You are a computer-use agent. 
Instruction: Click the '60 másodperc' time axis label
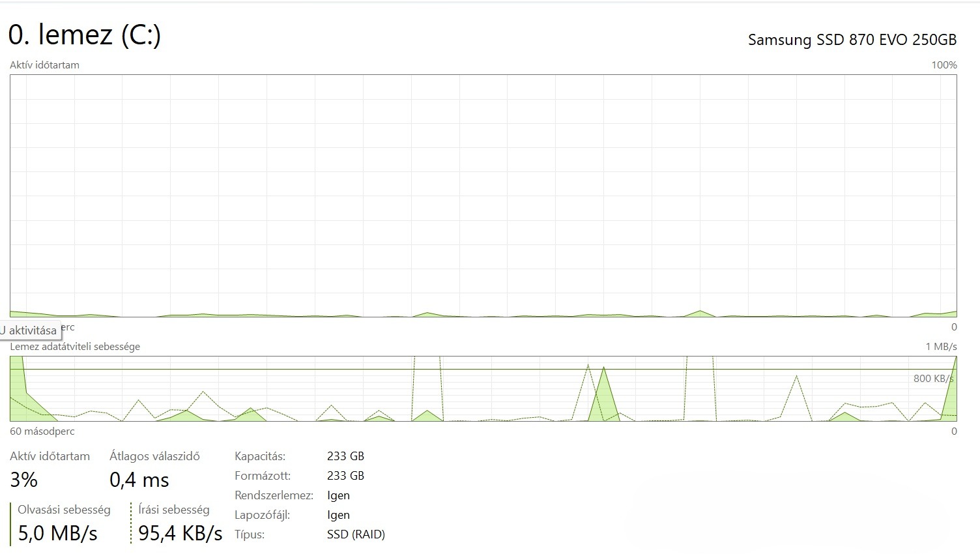coord(42,431)
